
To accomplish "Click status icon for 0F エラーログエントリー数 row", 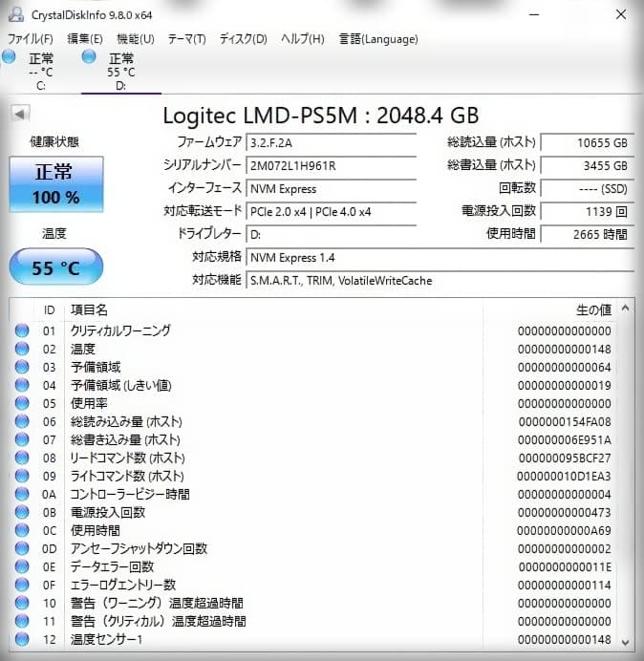I will tap(22, 585).
